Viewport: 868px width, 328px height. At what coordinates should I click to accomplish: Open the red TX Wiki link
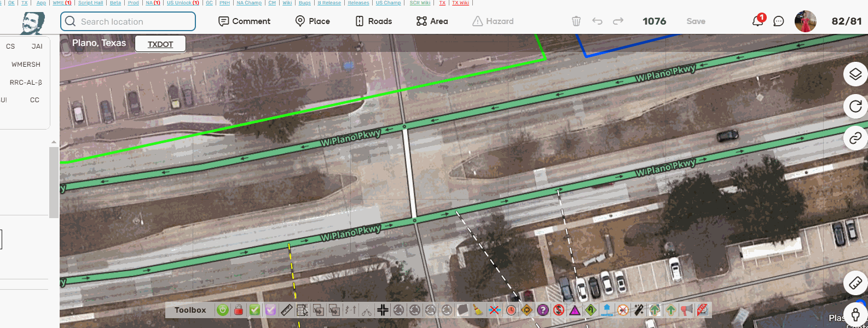tap(460, 3)
